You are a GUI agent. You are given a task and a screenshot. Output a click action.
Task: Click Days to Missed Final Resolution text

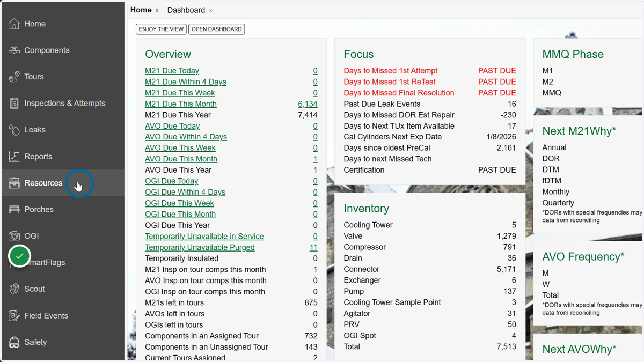click(x=399, y=93)
